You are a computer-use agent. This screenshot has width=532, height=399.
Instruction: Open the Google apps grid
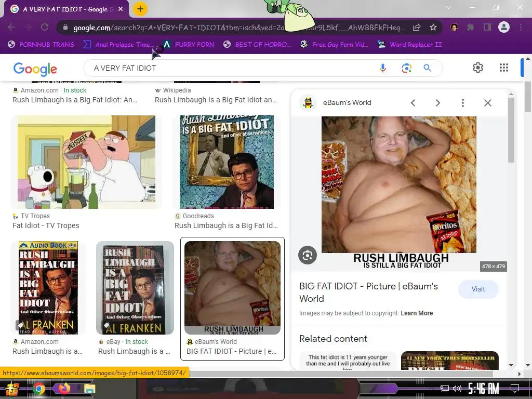(x=504, y=68)
